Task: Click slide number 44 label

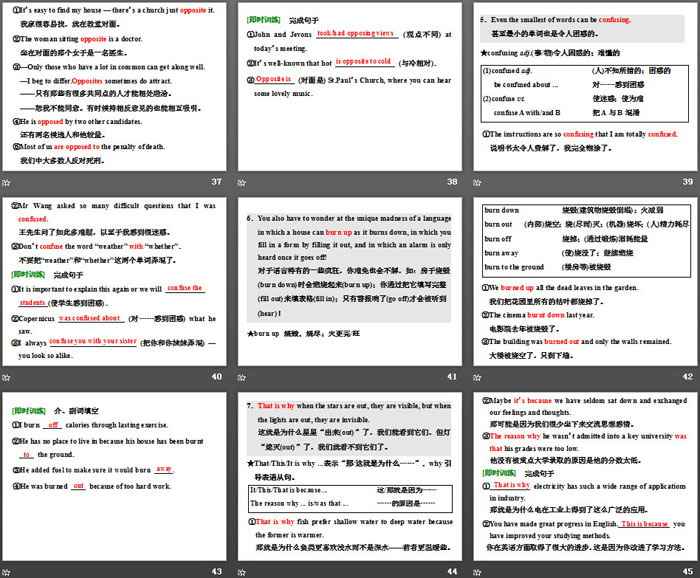Action: (452, 571)
